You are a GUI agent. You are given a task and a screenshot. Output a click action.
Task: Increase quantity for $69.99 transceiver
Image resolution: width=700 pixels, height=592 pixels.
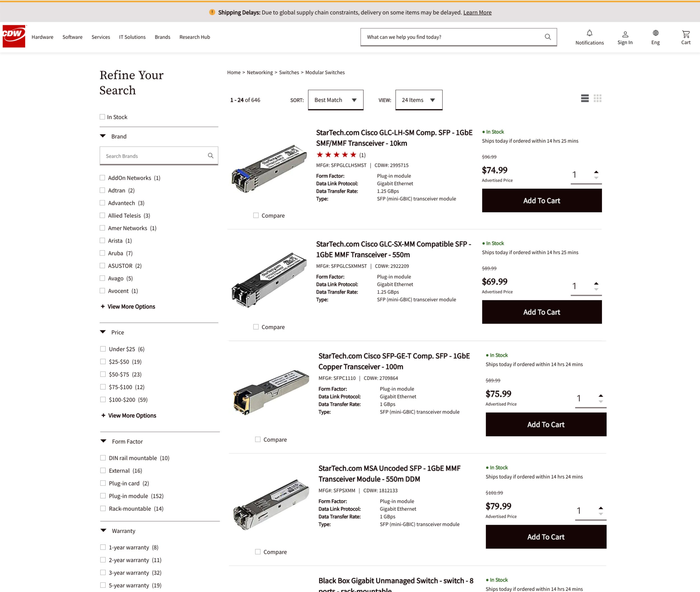click(596, 284)
